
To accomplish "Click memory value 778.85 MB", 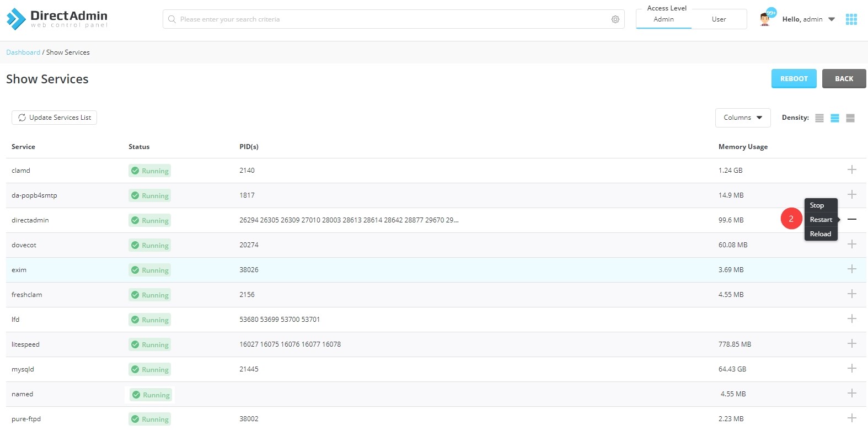I will coord(735,344).
